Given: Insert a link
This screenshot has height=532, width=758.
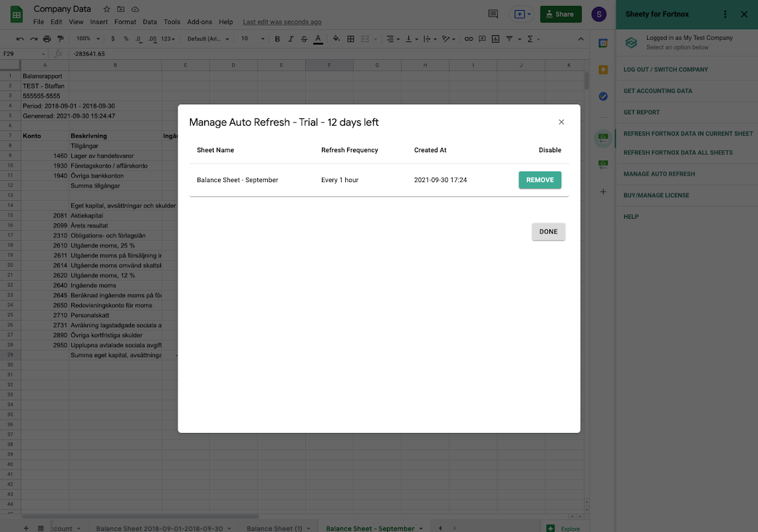Looking at the screenshot, I should coord(469,39).
